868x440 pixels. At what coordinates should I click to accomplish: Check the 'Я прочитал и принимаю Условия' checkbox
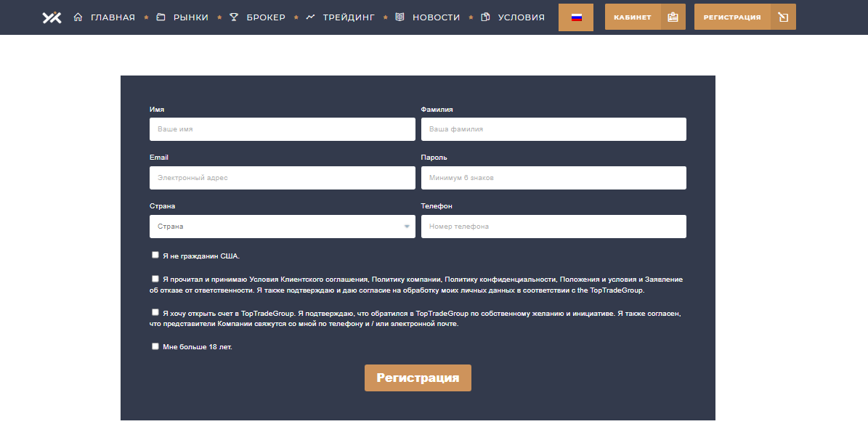pos(155,279)
